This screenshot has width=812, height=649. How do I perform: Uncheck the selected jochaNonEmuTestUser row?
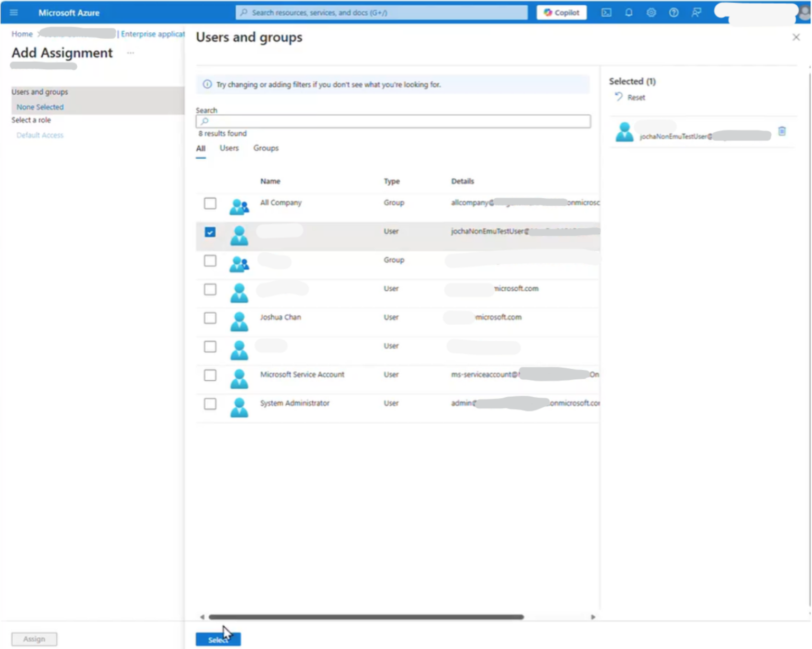[210, 232]
